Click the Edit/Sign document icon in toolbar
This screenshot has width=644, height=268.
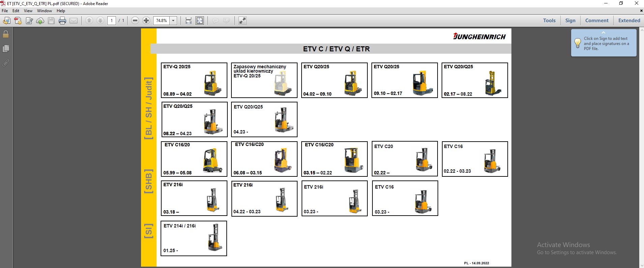coord(29,21)
